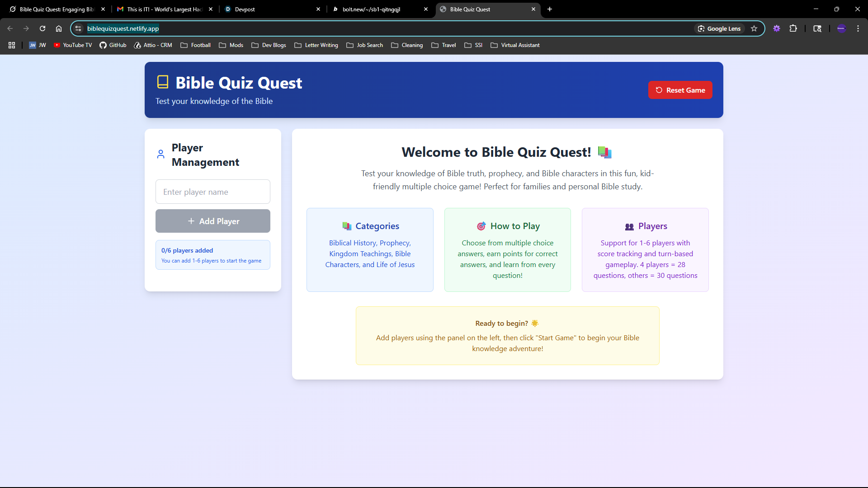
Task: Open the YouTube TV bookmark
Action: [72, 45]
